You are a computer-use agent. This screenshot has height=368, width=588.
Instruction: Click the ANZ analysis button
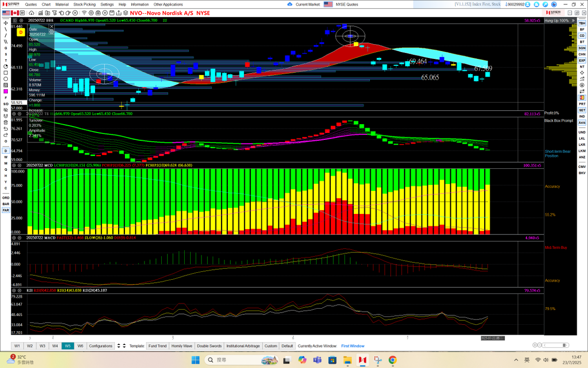coord(582,158)
